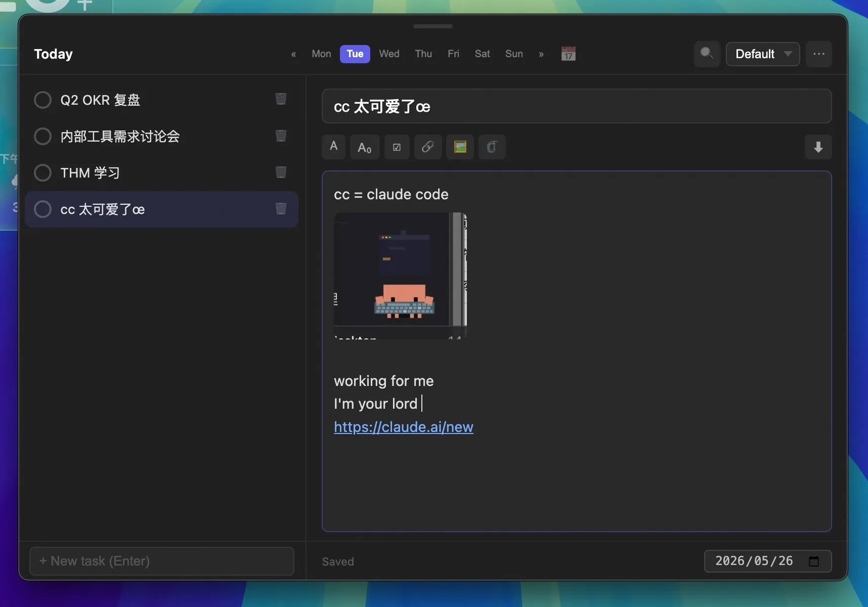Image resolution: width=868 pixels, height=607 pixels.
Task: Delete the THM 学习 task
Action: click(281, 172)
